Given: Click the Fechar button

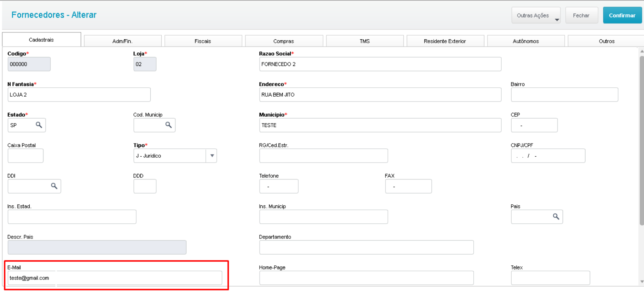Looking at the screenshot, I should click(x=581, y=16).
